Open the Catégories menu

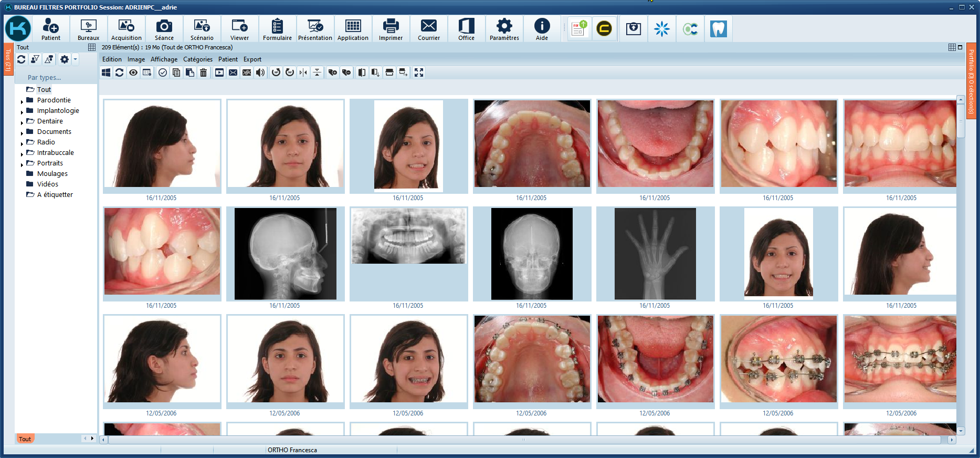tap(197, 59)
